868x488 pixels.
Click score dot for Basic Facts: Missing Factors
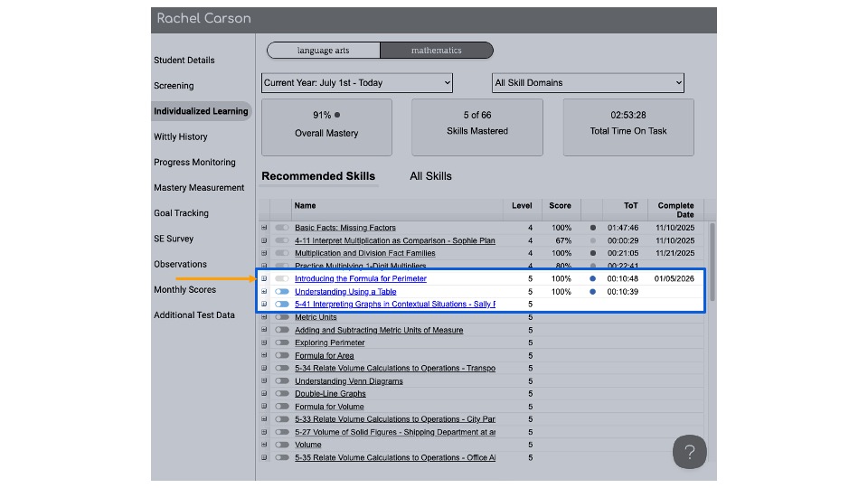tap(593, 228)
